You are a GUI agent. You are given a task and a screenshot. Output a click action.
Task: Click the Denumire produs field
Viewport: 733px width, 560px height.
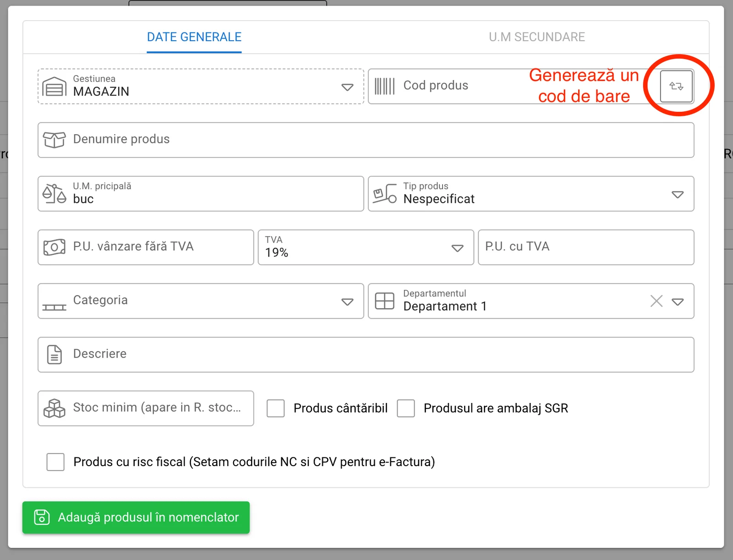366,140
